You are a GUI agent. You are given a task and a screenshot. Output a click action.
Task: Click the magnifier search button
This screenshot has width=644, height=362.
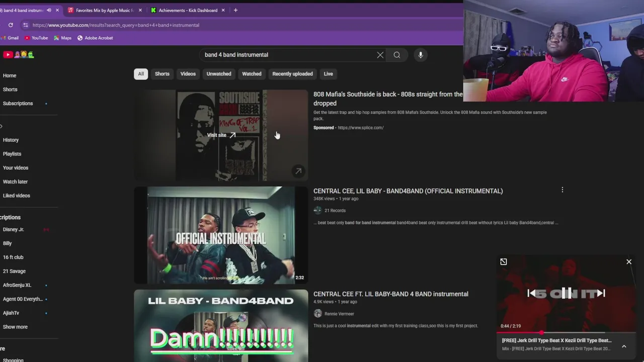click(397, 55)
